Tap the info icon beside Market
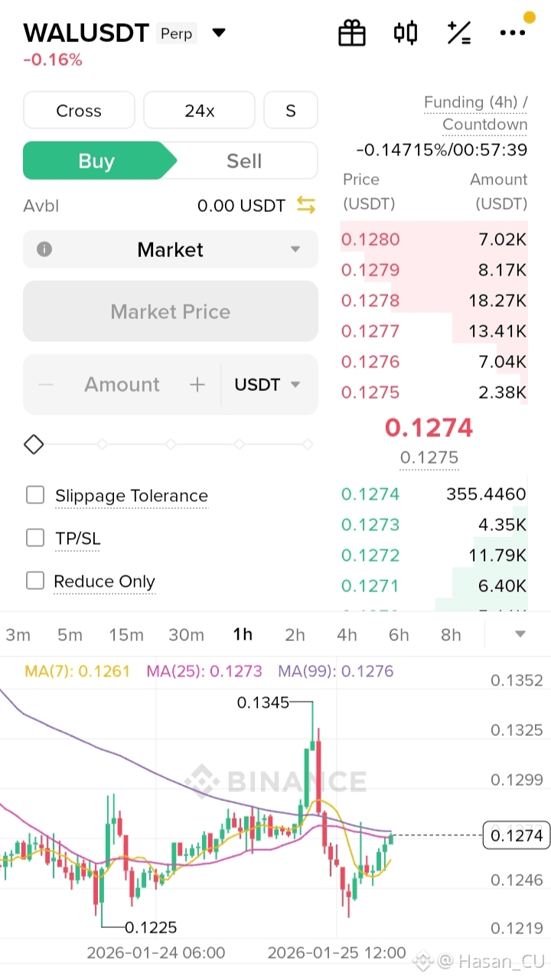Image resolution: width=551 pixels, height=980 pixels. 44,249
